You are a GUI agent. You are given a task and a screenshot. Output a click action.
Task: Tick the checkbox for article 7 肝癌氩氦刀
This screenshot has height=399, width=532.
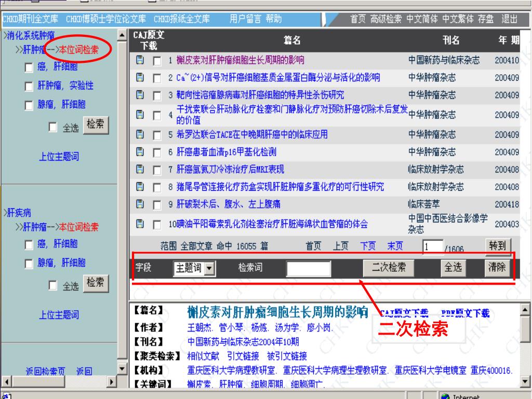(157, 170)
